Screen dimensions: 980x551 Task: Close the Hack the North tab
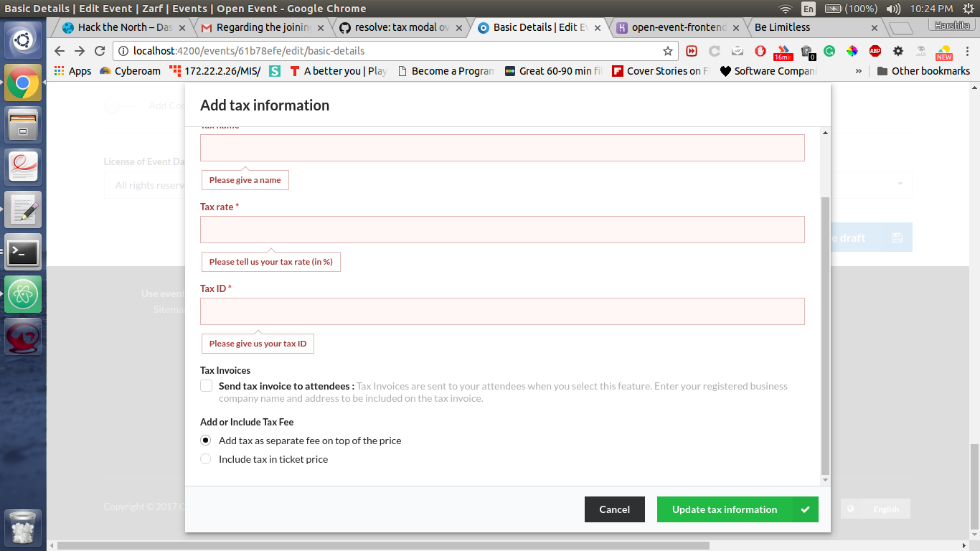[182, 28]
